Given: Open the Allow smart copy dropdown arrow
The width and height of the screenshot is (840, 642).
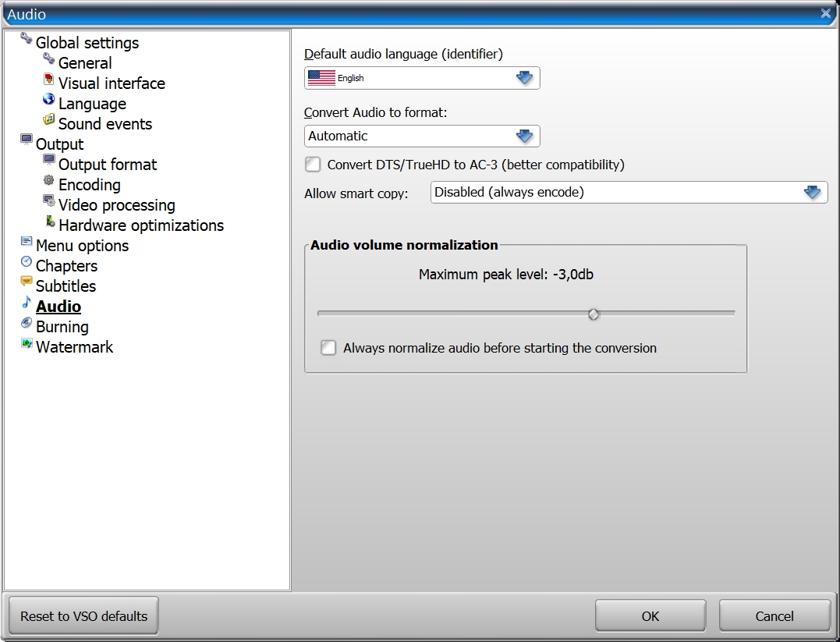Looking at the screenshot, I should (x=812, y=192).
